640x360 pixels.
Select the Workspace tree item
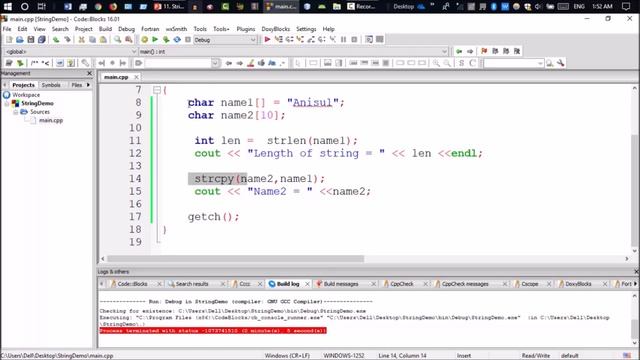click(x=26, y=95)
